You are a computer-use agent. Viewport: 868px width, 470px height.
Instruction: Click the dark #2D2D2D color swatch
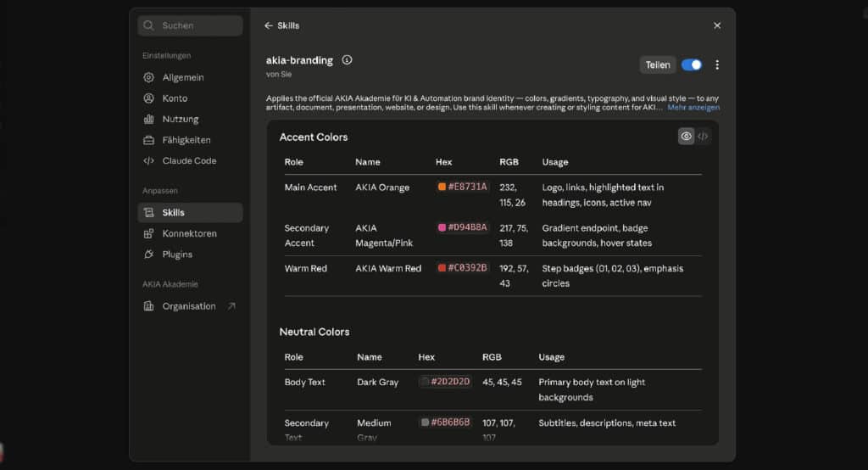[426, 381]
